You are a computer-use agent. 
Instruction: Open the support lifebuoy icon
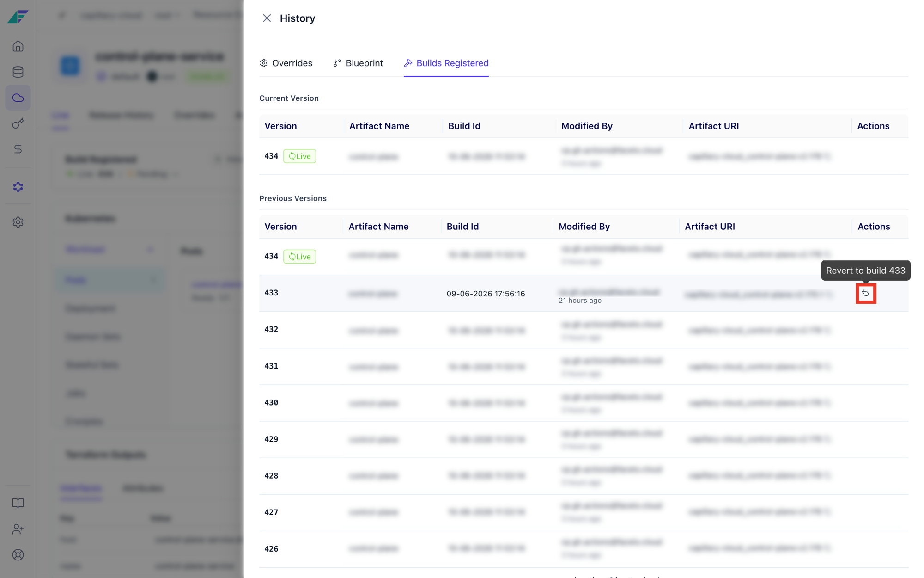tap(18, 555)
